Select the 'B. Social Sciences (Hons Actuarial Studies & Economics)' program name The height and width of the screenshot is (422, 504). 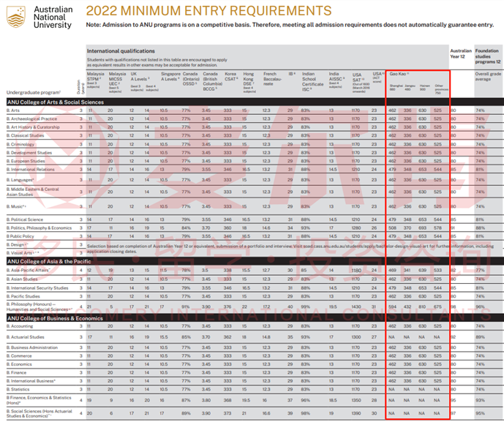click(40, 413)
